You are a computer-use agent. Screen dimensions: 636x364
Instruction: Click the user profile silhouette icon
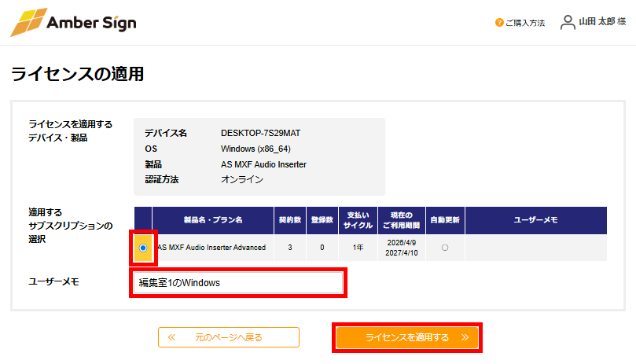(568, 22)
